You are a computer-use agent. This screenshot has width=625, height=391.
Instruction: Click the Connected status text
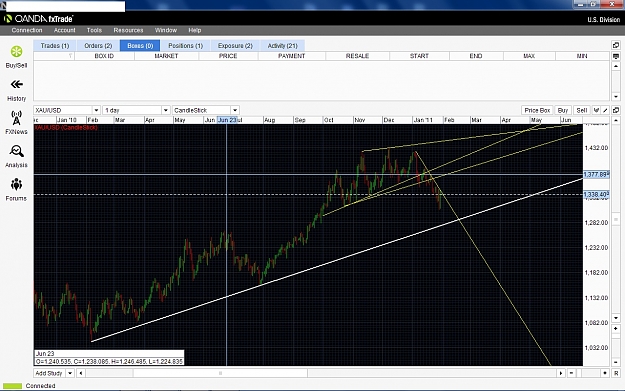[x=40, y=386]
